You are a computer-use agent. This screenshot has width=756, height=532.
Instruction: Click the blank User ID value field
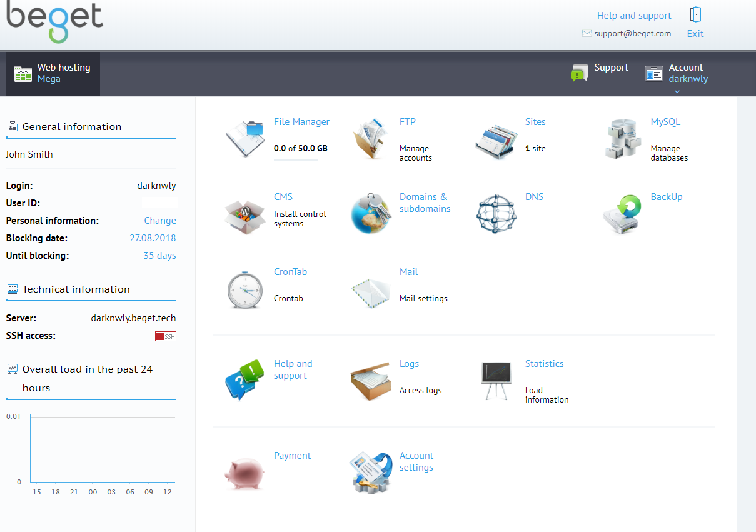point(159,203)
